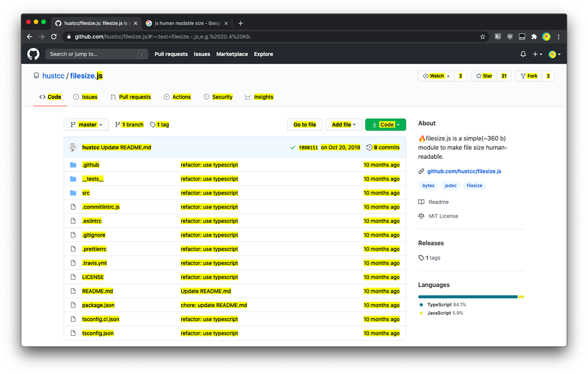The image size is (588, 374).
Task: Open Explore in the top navigation
Action: (x=263, y=54)
